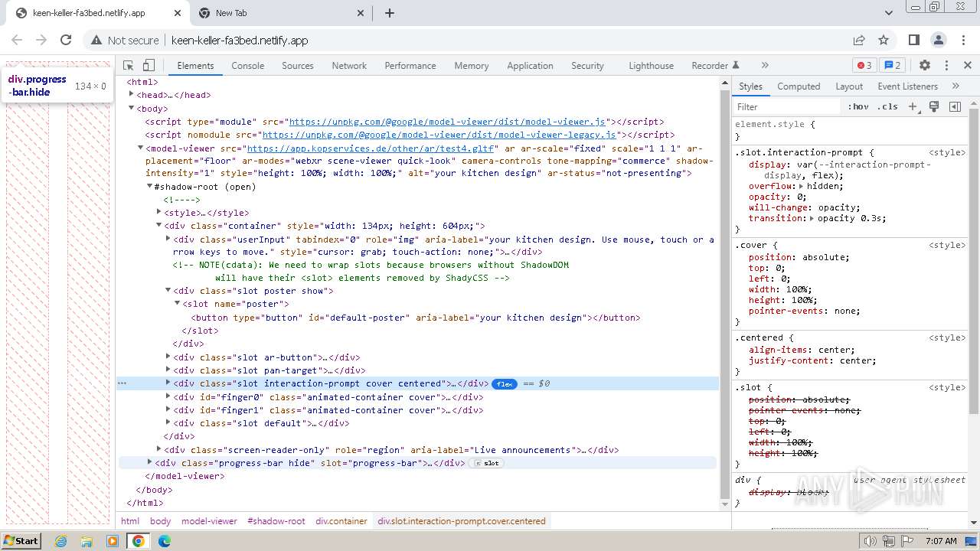Image resolution: width=980 pixels, height=551 pixels.
Task: Open the 3 errors counter badge
Action: [x=864, y=66]
